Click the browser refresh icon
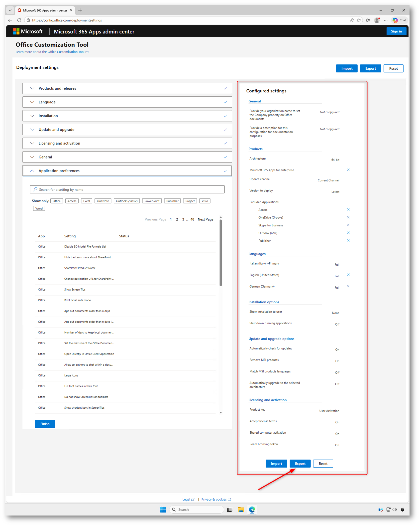 [19, 20]
